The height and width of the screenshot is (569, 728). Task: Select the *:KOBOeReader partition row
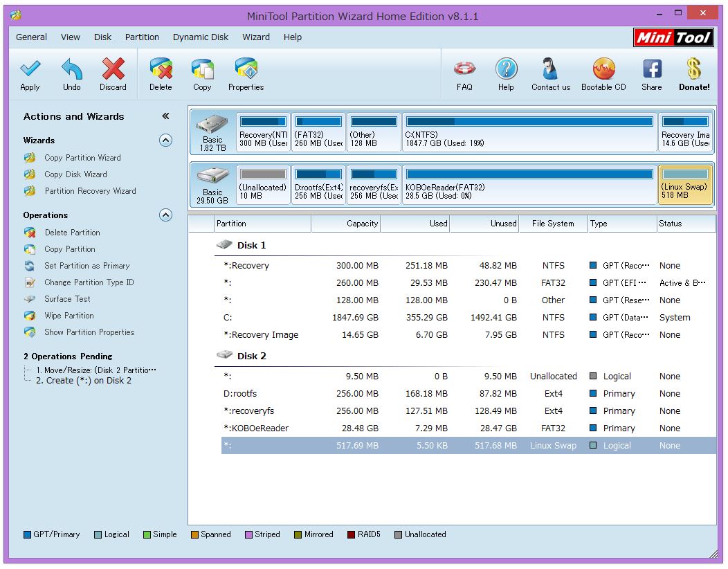(468, 428)
